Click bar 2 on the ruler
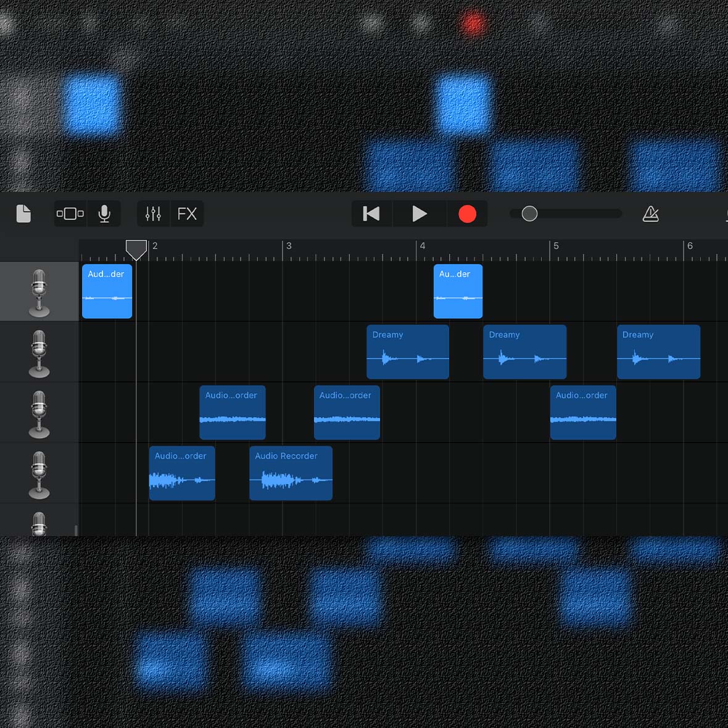This screenshot has width=728, height=728. [155, 246]
